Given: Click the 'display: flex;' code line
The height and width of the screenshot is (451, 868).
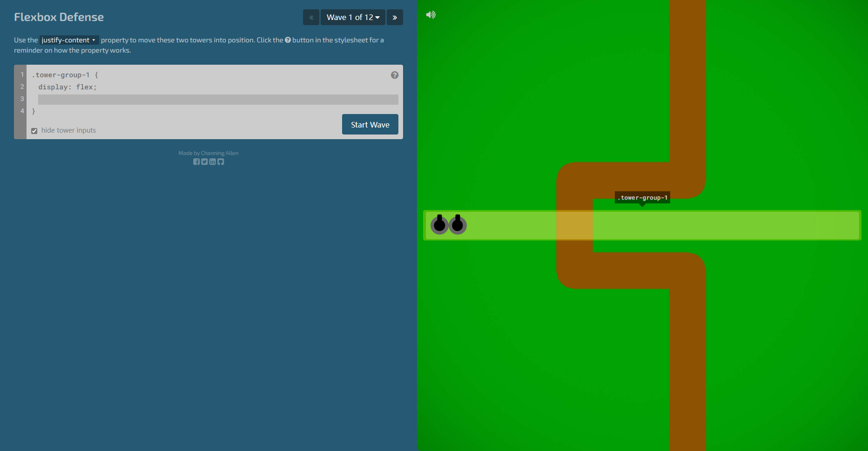Looking at the screenshot, I should point(67,87).
